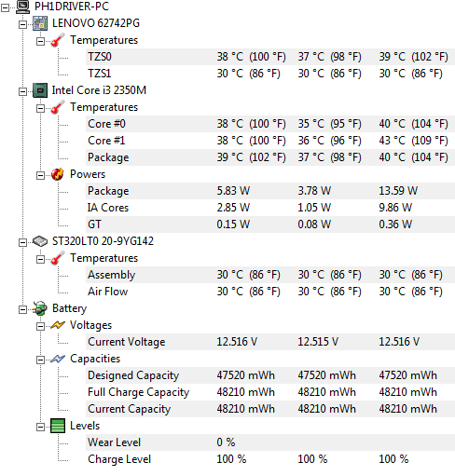Viewport: 455px width, 476px height.
Task: Collapse the Battery tree node
Action: coord(22,309)
